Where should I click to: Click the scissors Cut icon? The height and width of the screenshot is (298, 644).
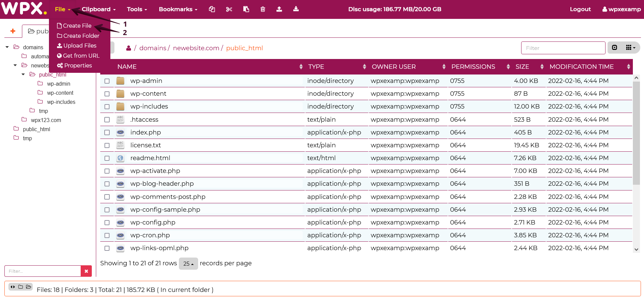229,9
